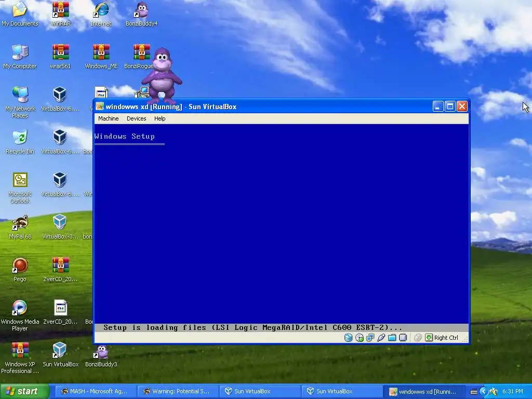The width and height of the screenshot is (532, 399).
Task: Open the Help menu in VirtualBox
Action: 160,118
